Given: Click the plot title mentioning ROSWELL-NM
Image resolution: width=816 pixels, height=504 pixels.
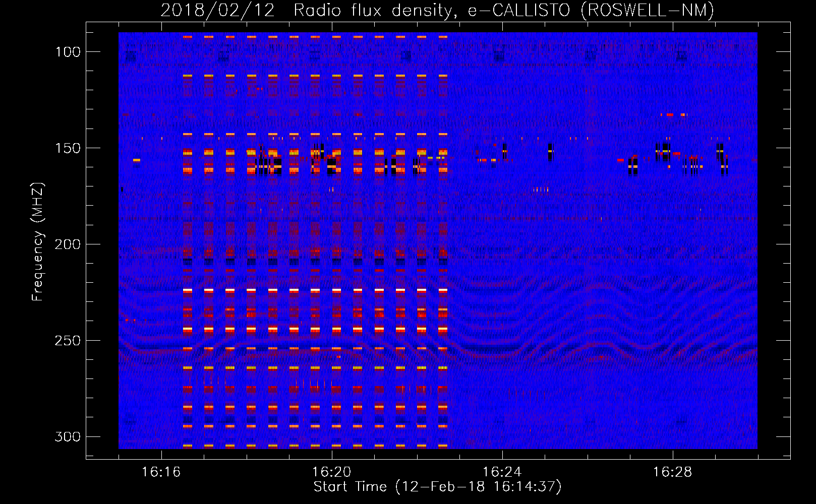Looking at the screenshot, I should pyautogui.click(x=437, y=10).
